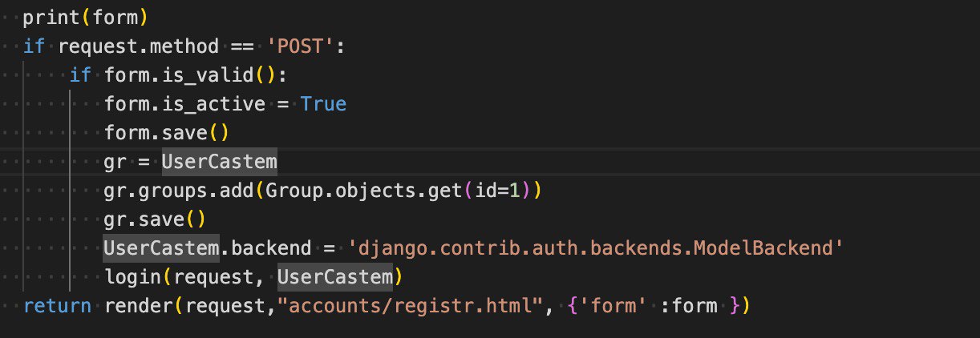Click gr.save() line
This screenshot has height=338, width=980.
[155, 219]
